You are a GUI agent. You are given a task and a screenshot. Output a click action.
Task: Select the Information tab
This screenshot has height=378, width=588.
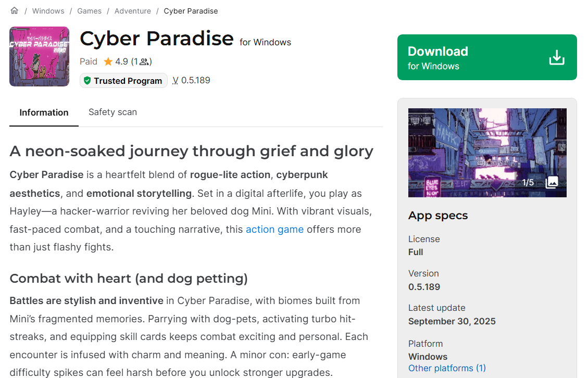pos(44,112)
